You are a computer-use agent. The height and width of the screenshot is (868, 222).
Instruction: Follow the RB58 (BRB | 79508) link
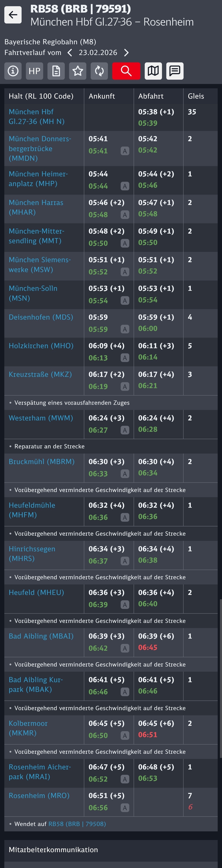coord(77,824)
